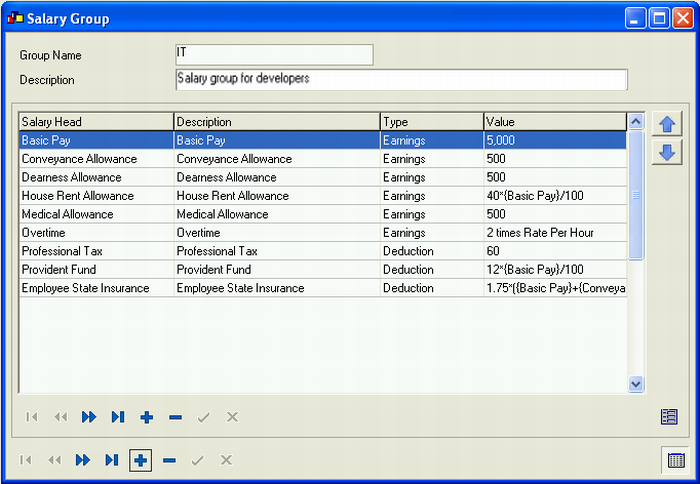700x484 pixels.
Task: Click the 40*{Basic Pay}/100 value cell
Action: pos(555,196)
